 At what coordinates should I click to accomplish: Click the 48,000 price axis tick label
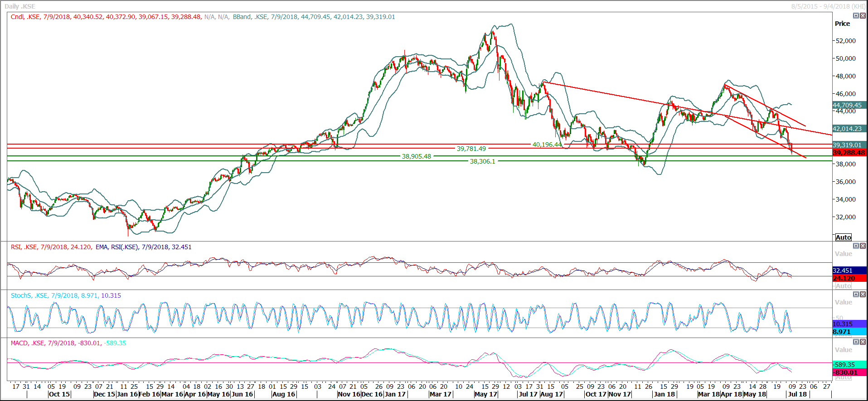coord(846,76)
